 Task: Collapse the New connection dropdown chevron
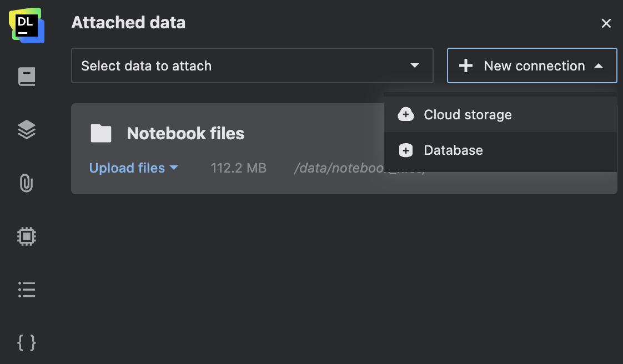coord(599,65)
